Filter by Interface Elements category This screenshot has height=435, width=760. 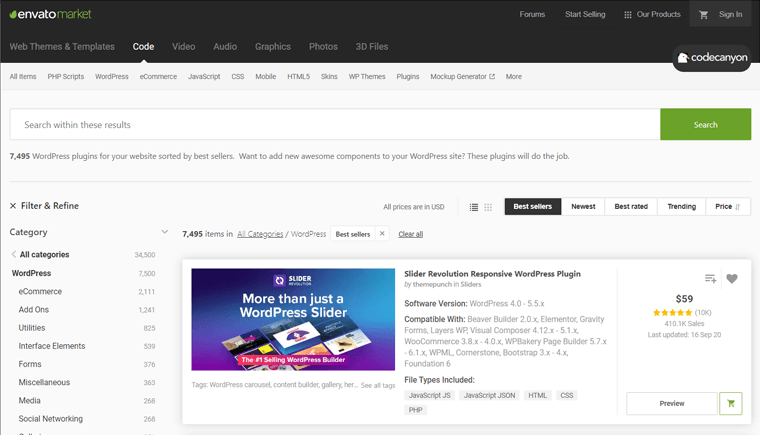click(x=52, y=346)
